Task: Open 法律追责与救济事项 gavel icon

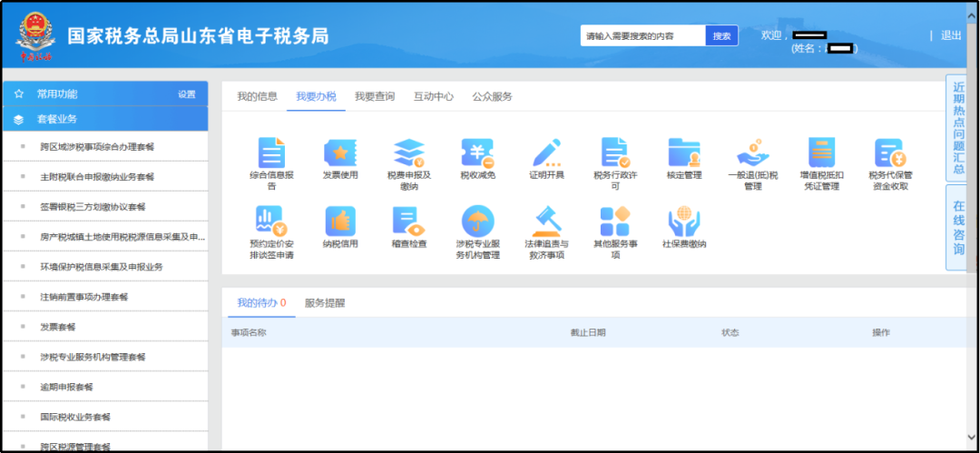Action: (x=547, y=222)
